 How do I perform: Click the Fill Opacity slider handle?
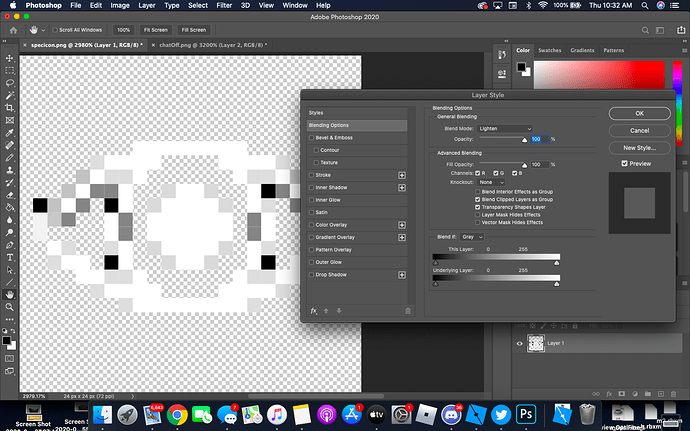[x=524, y=165]
